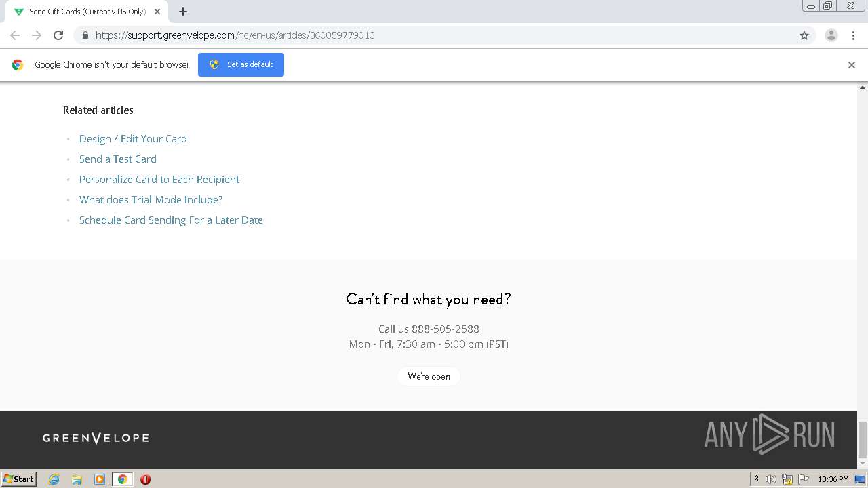The width and height of the screenshot is (868, 488).
Task: Reload the page with the refresh icon
Action: coord(58,35)
